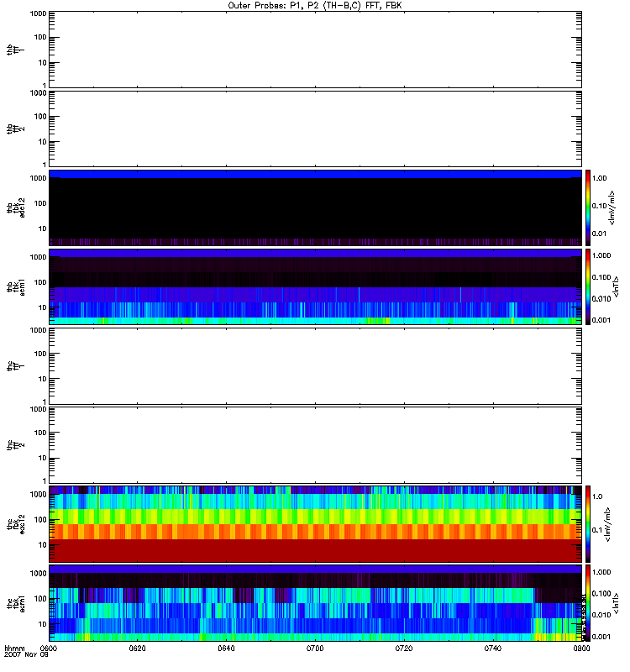
Task: Click the black thb fbk edc12 spectrogram
Action: [x=315, y=207]
